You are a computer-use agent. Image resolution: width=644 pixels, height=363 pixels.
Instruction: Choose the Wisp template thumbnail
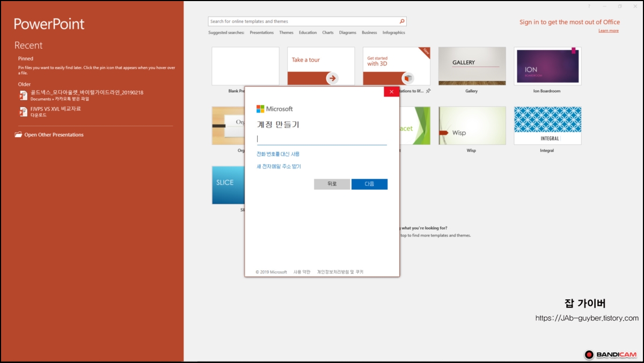tap(472, 125)
